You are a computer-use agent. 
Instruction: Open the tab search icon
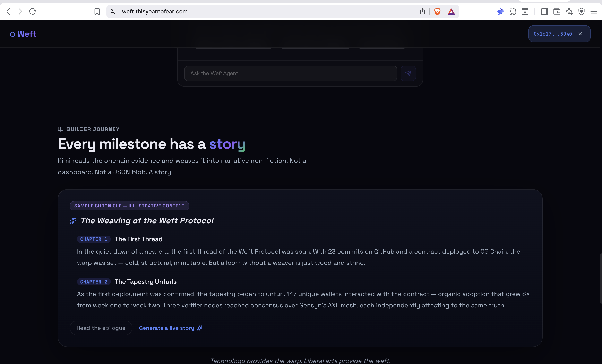(x=525, y=11)
